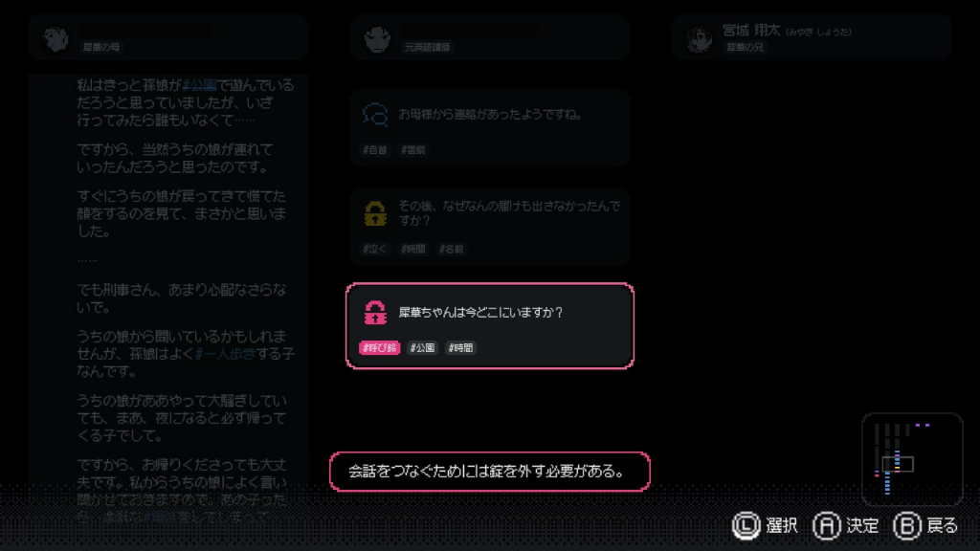
Task: Click the A button 決定 icon
Action: point(826,525)
